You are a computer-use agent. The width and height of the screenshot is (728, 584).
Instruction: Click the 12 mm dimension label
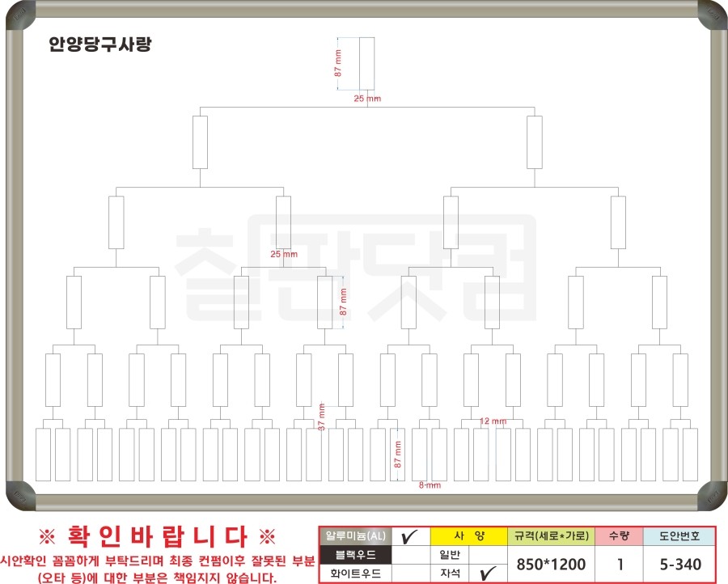tap(493, 421)
